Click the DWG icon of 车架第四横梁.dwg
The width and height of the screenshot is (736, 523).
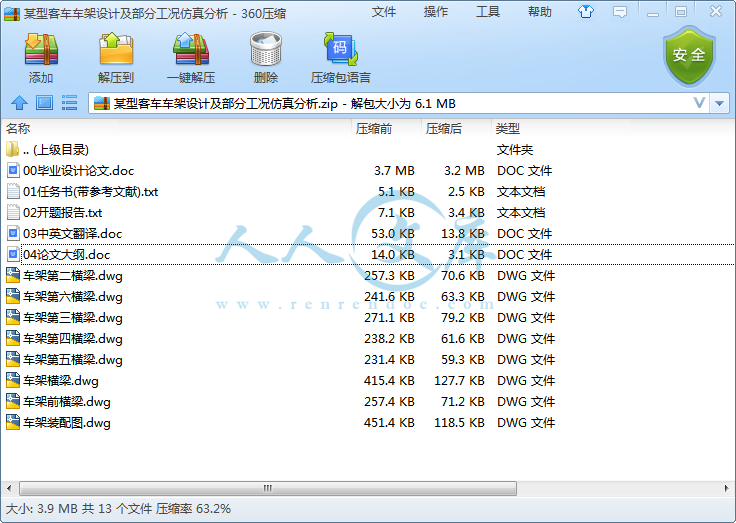[13, 338]
